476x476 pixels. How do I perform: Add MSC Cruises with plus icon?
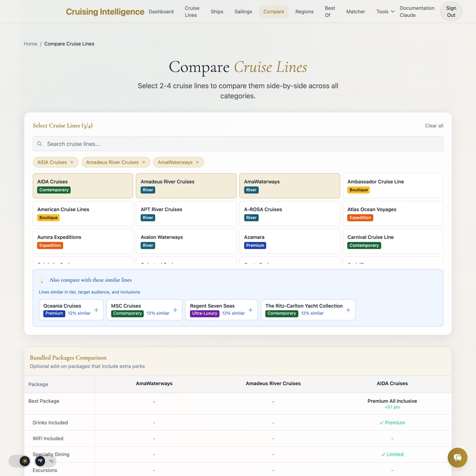[175, 310]
